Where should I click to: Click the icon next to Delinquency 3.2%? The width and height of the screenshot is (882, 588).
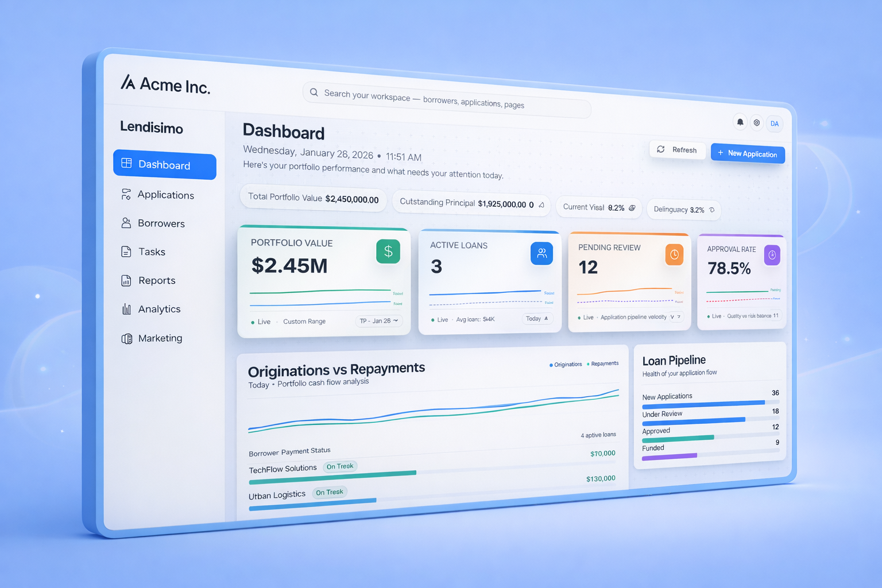(711, 210)
